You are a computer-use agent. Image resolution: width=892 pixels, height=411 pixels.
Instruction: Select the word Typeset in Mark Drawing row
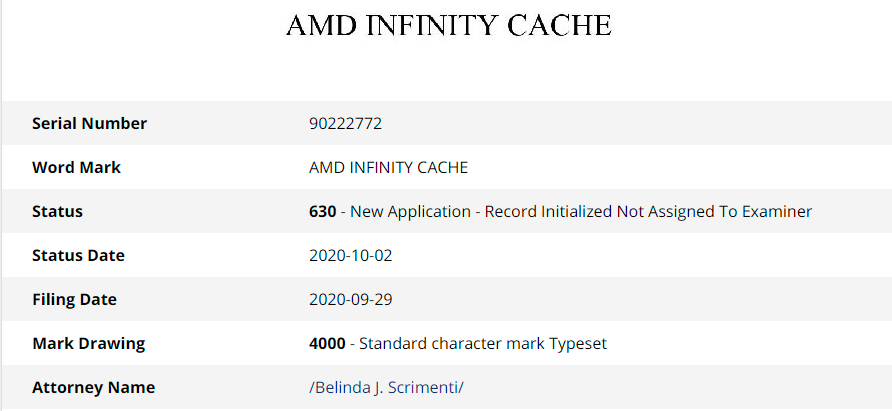(x=579, y=344)
